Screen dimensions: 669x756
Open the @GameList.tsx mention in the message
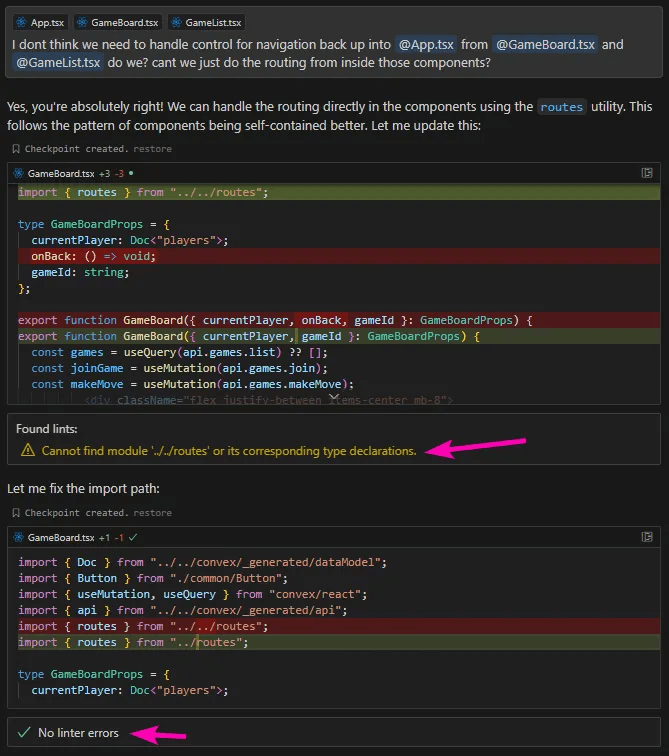[58, 63]
